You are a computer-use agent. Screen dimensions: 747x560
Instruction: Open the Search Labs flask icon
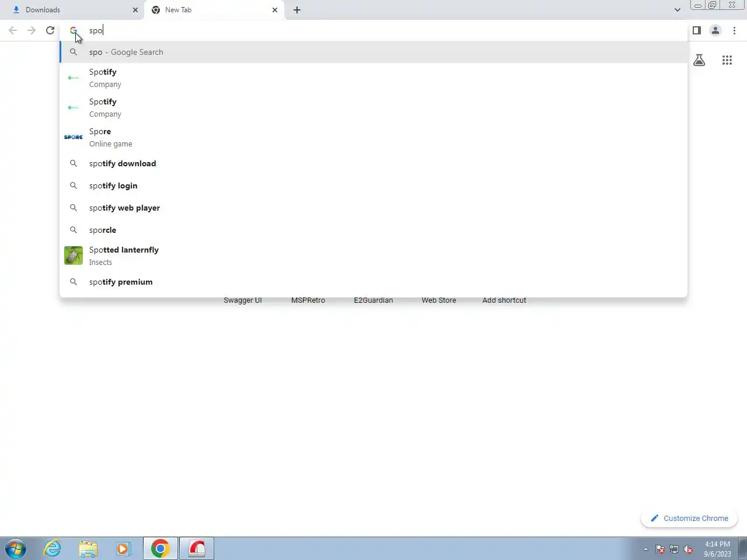click(699, 60)
